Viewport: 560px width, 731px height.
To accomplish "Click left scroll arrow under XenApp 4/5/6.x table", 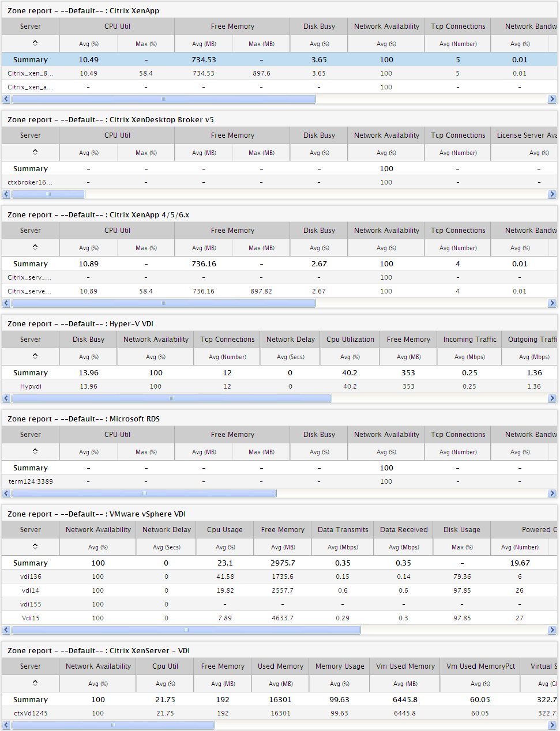I will 7,303.
